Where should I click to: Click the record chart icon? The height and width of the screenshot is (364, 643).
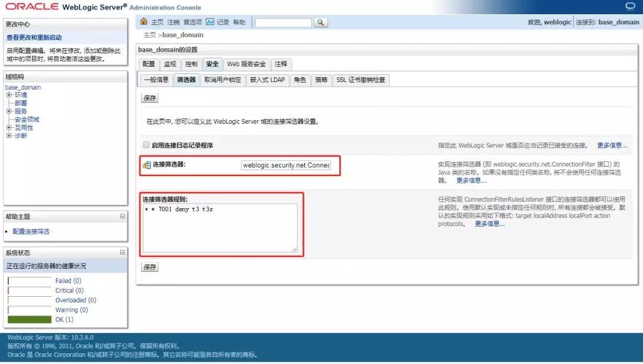(x=210, y=21)
